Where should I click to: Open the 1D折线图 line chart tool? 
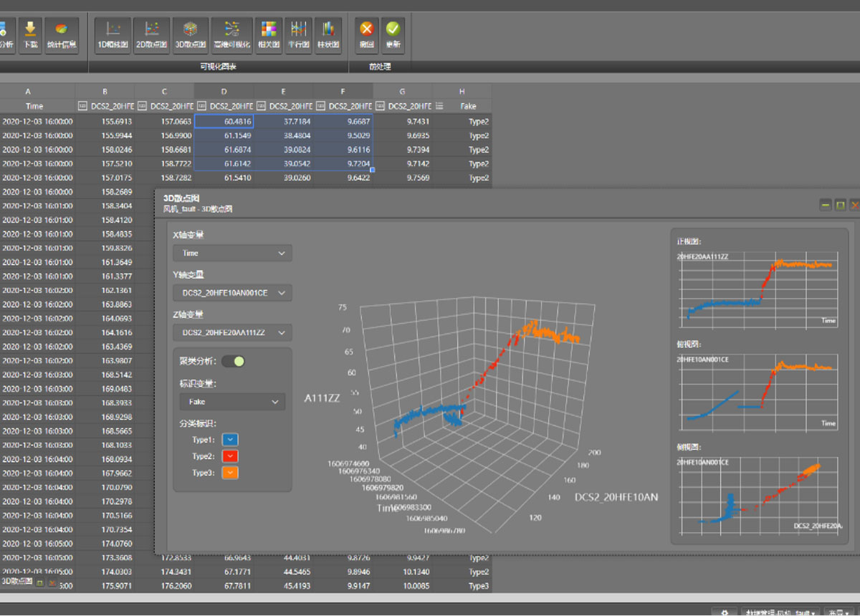(113, 35)
